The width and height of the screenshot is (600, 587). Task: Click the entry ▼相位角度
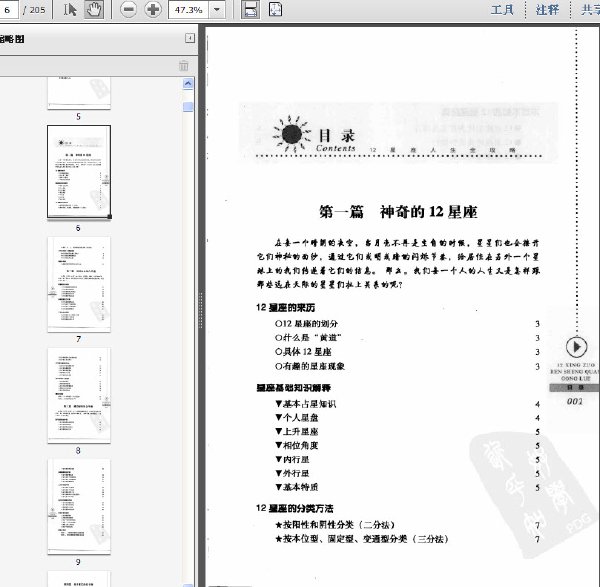(x=297, y=445)
